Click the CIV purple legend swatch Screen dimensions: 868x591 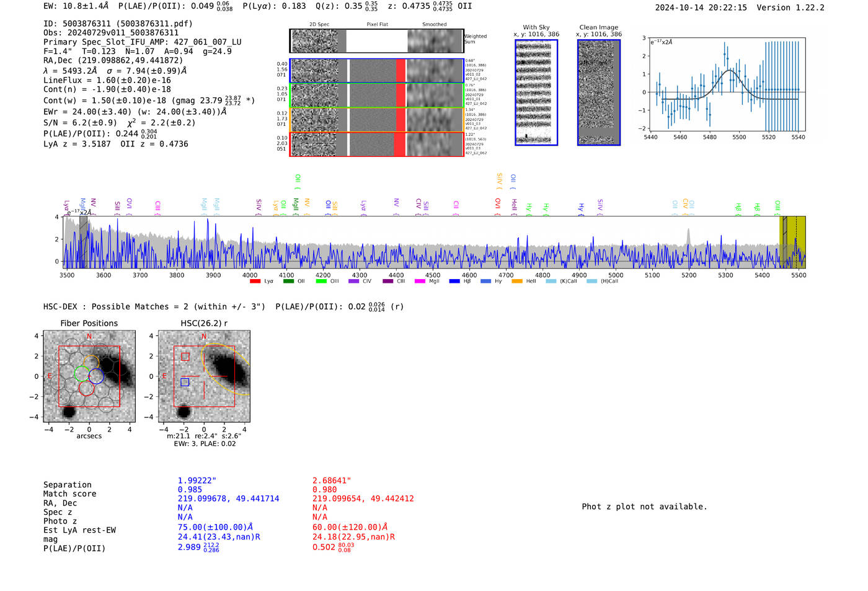point(354,282)
